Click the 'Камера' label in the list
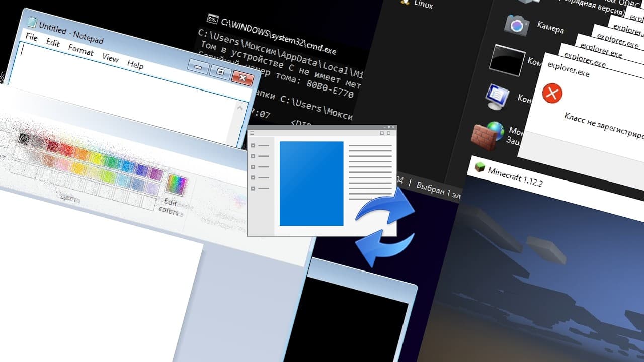 (550, 27)
